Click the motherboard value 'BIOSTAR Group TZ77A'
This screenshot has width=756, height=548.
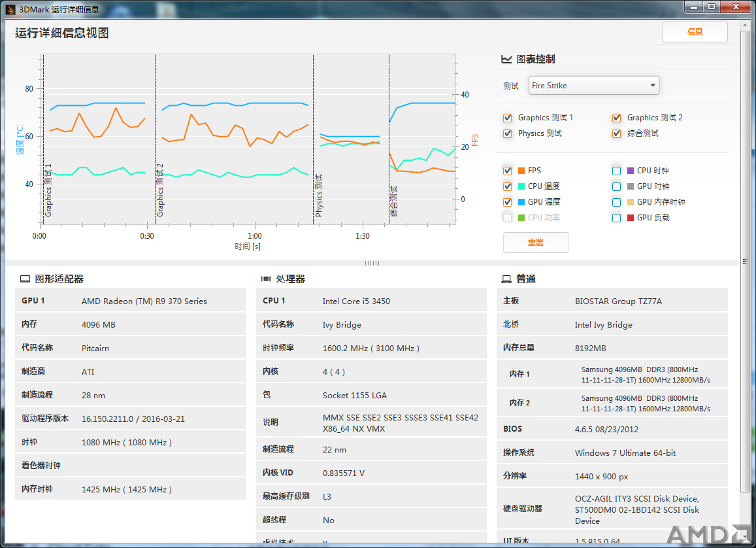[x=618, y=301]
